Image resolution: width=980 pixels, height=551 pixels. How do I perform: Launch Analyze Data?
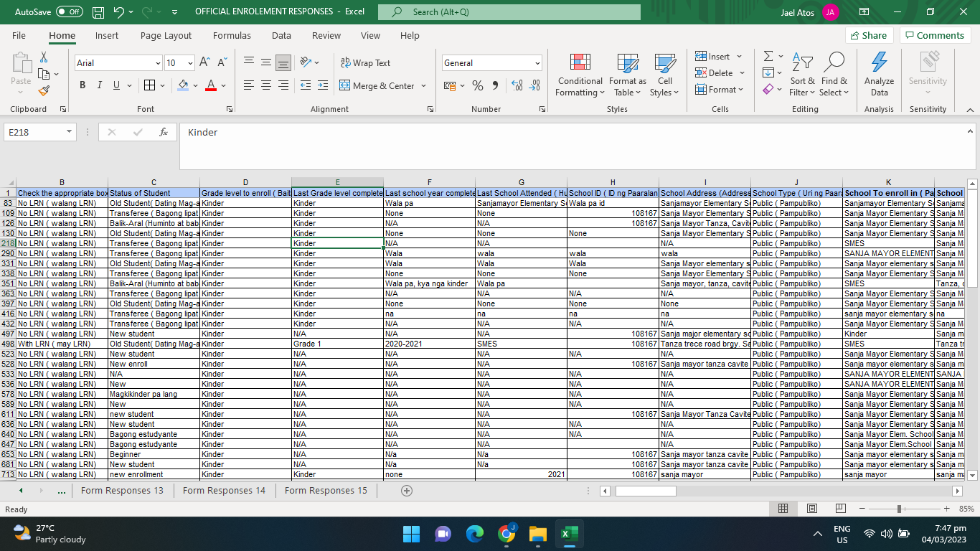click(879, 75)
